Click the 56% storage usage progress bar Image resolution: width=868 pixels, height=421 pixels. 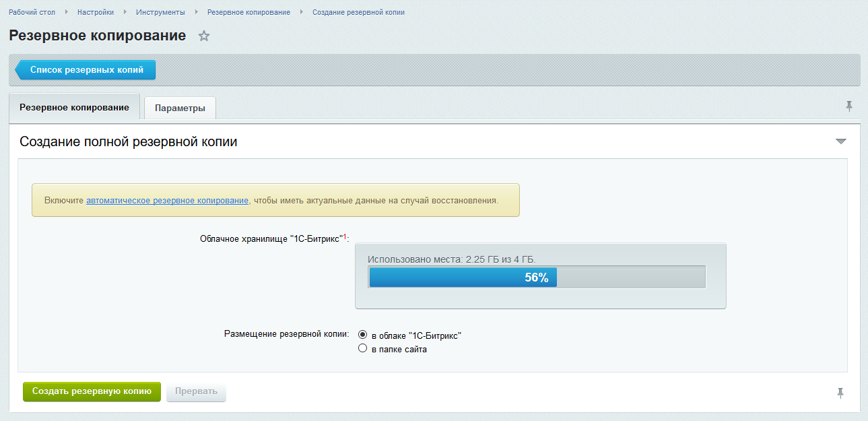pyautogui.click(x=536, y=277)
